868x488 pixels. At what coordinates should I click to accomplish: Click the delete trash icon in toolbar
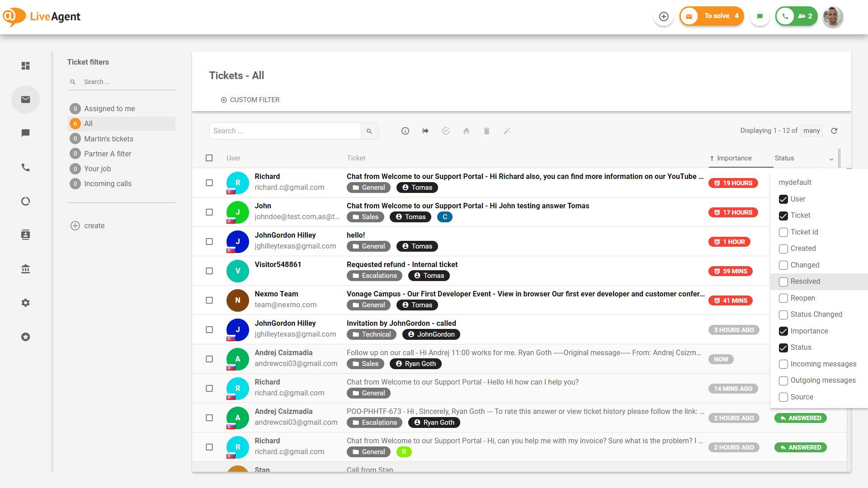point(486,131)
